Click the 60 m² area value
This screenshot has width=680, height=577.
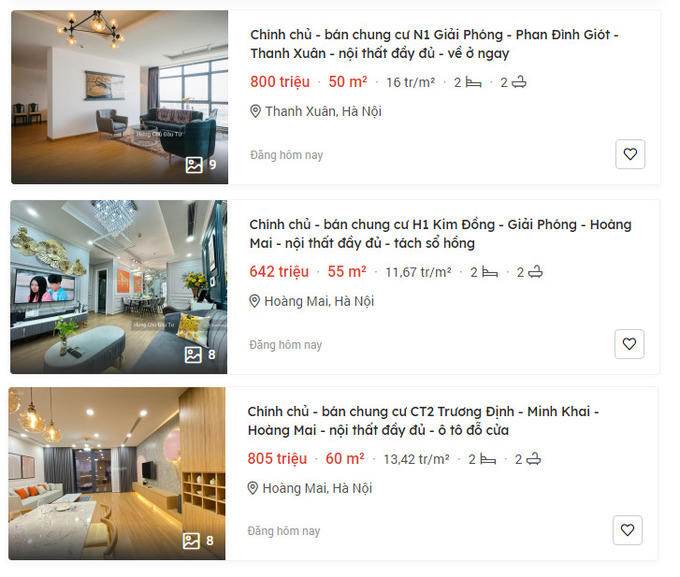[x=345, y=459]
